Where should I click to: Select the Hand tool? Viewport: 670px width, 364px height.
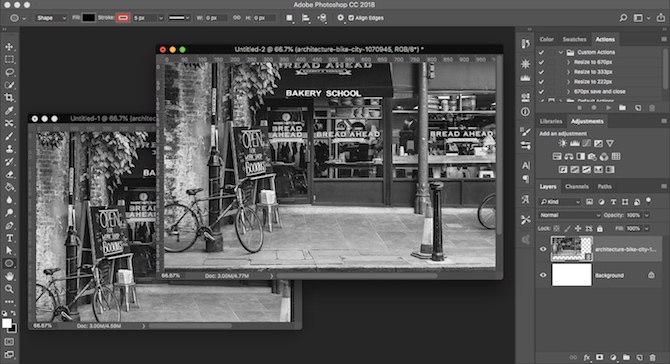[x=9, y=276]
